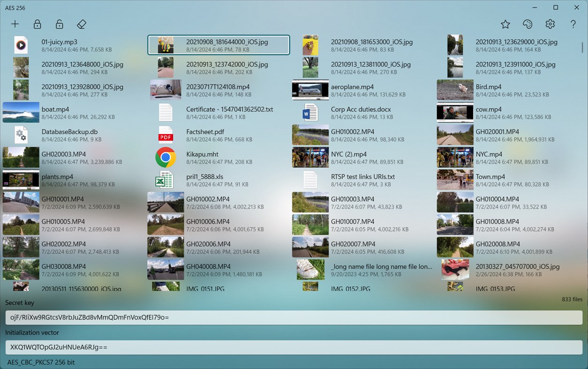Click the GH020003.MP4 thumbnail
The height and width of the screenshot is (369, 588).
(21, 158)
